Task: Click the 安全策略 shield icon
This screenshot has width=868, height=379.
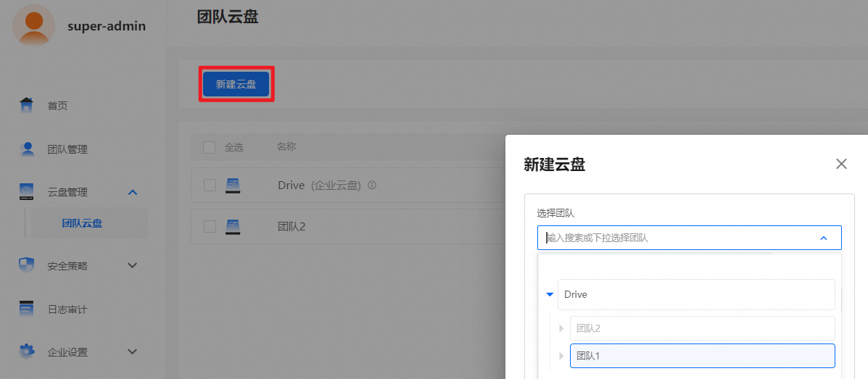Action: point(27,265)
